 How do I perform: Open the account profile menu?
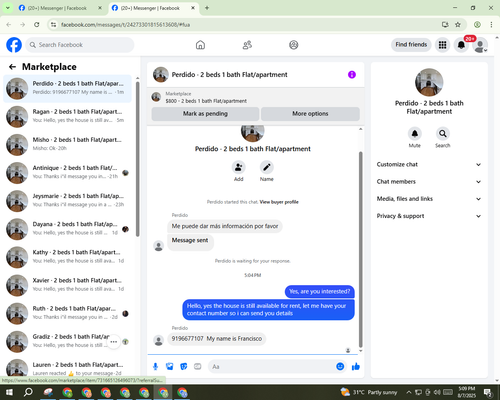point(480,45)
